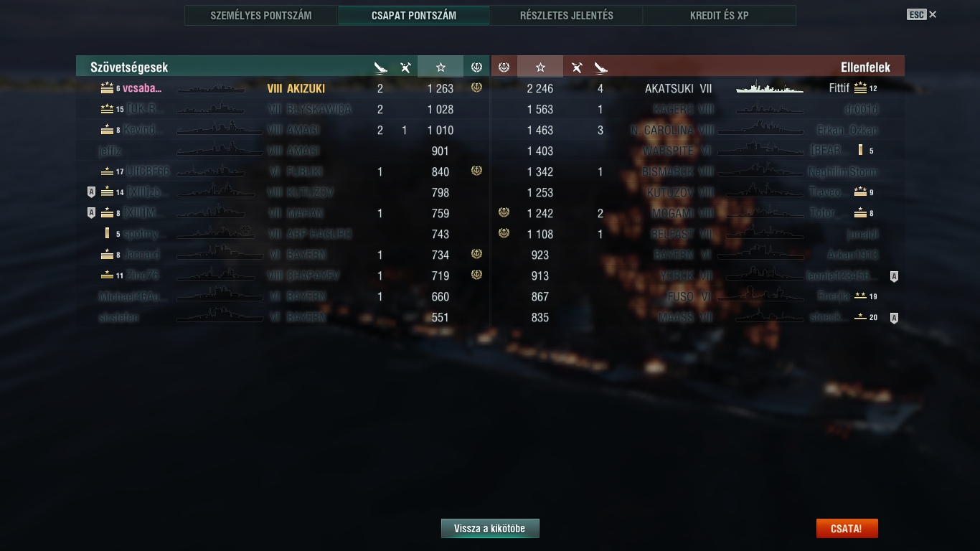Select Csapat pontszám tab
Screen dimensions: 980x551
coord(414,15)
